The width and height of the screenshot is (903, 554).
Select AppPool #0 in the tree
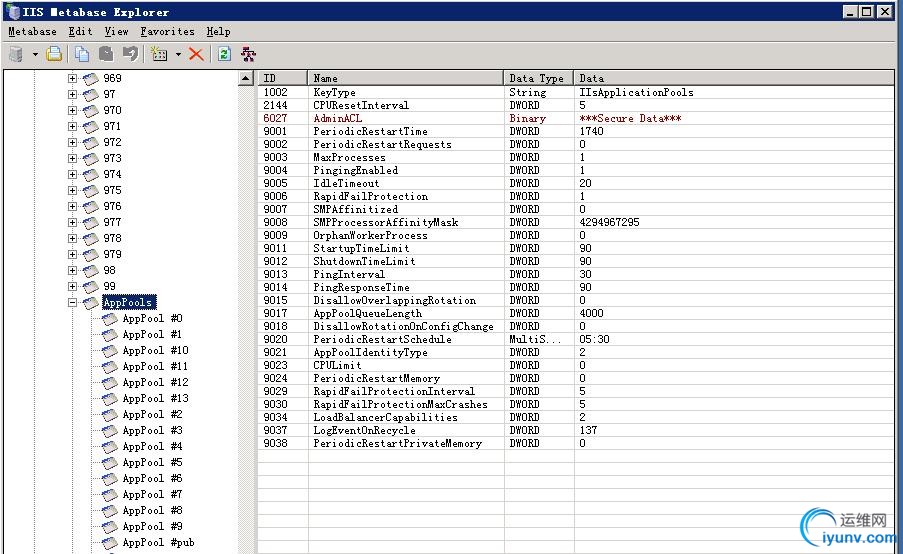pos(152,318)
